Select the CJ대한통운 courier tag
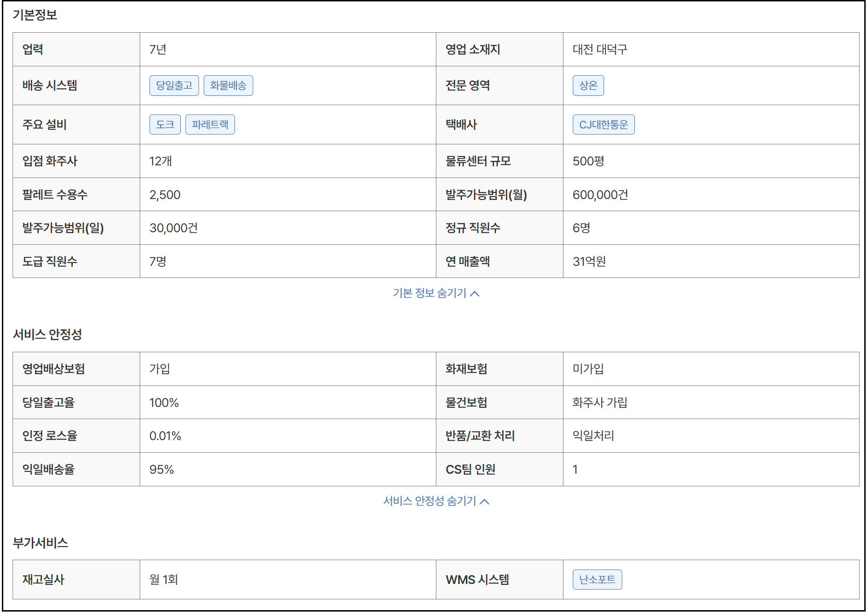The image size is (868, 612). click(604, 125)
